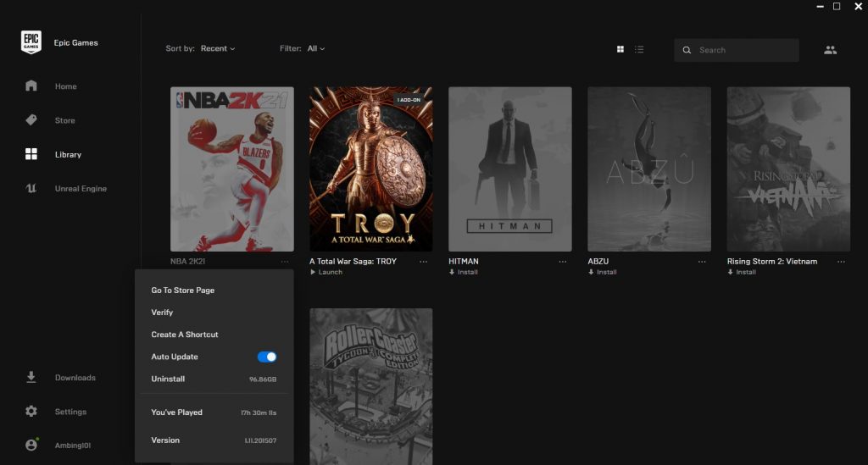Open the friends list icon
Image resolution: width=868 pixels, height=465 pixels.
[x=830, y=50]
